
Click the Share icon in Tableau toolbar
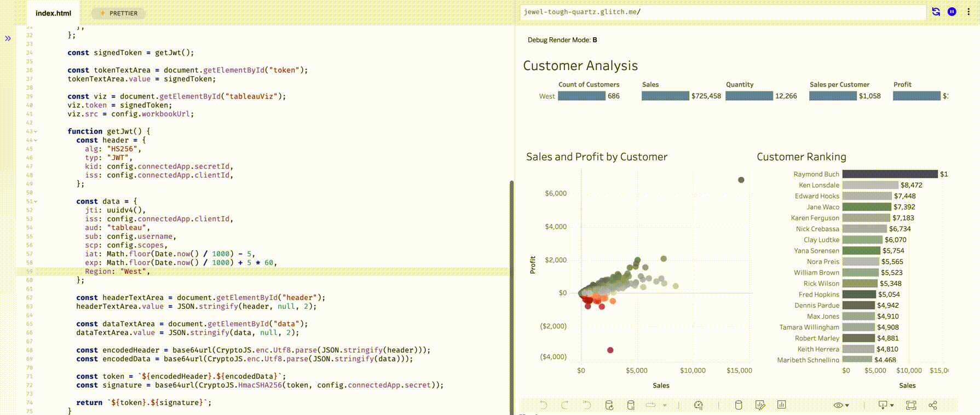point(933,405)
